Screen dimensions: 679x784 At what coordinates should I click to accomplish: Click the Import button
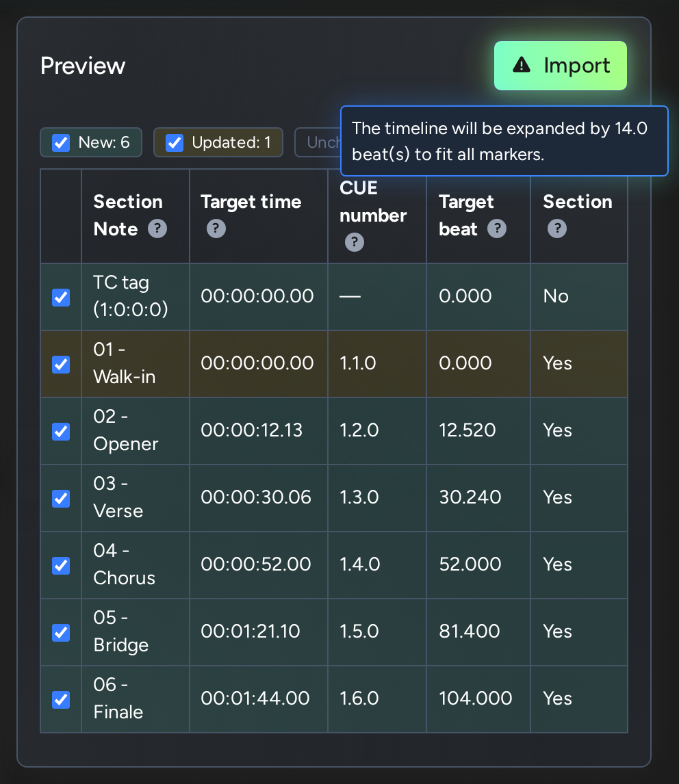click(561, 66)
